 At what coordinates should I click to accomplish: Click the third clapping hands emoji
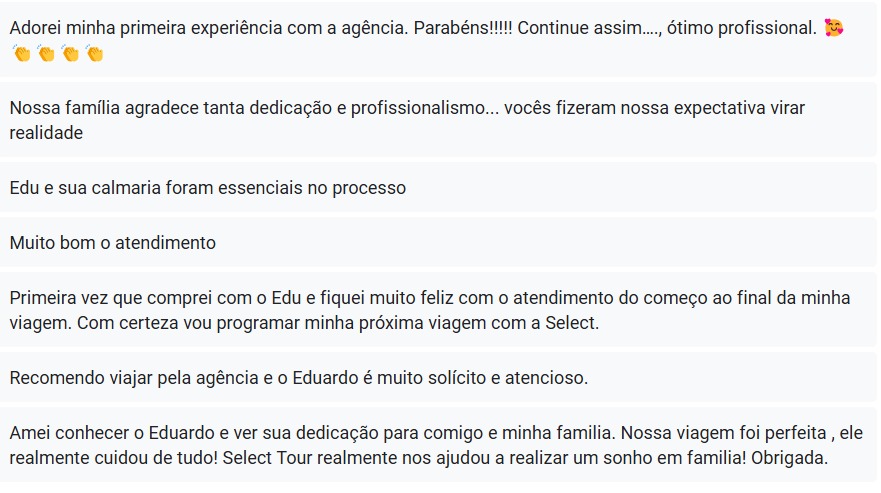(x=70, y=53)
